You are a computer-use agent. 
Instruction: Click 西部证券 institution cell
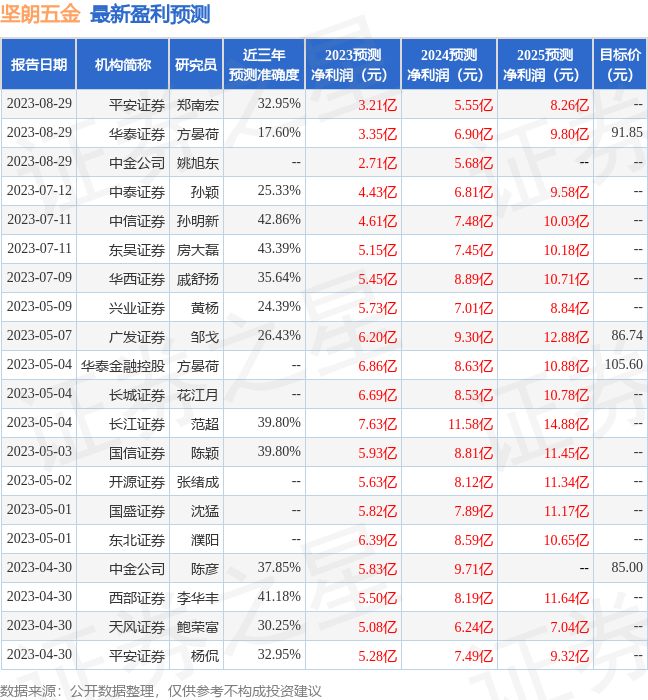pyautogui.click(x=137, y=598)
